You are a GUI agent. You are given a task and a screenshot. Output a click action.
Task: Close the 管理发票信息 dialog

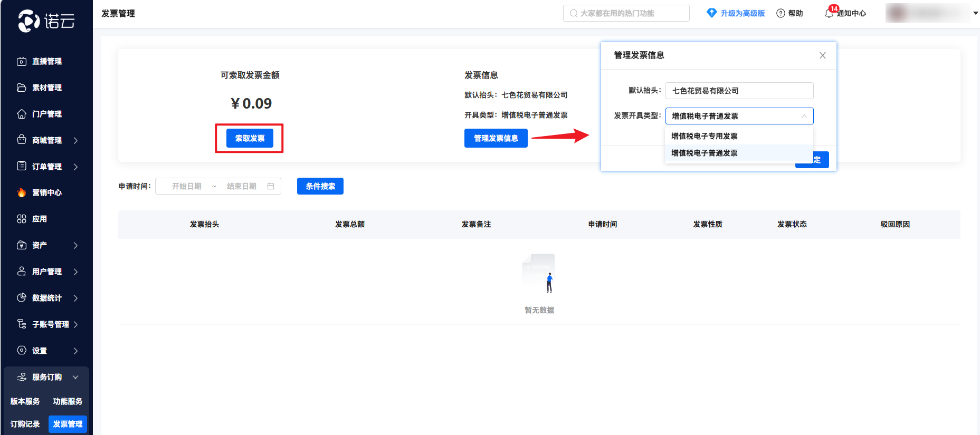click(x=822, y=55)
